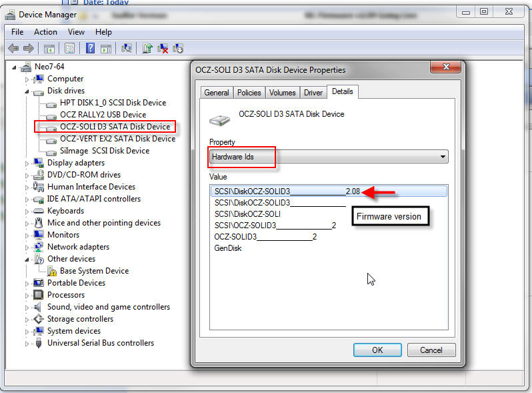Expand the Computer node
Screen dimensions: 532x393
[27, 79]
